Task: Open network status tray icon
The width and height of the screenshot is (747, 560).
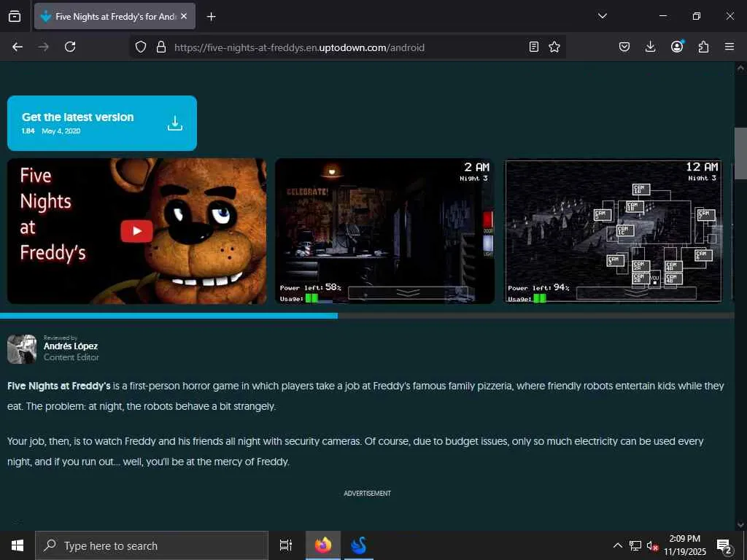Action: pyautogui.click(x=635, y=545)
